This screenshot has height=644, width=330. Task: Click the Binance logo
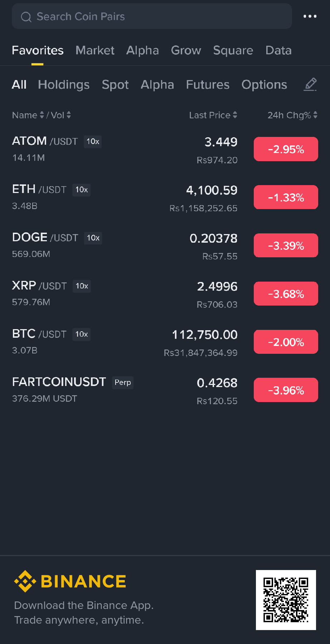click(70, 581)
